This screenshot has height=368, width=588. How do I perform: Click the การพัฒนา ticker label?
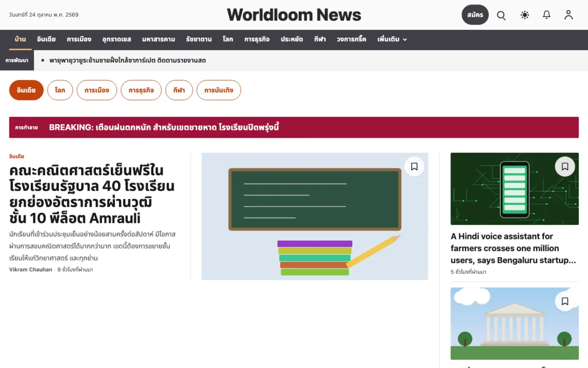[x=17, y=60]
